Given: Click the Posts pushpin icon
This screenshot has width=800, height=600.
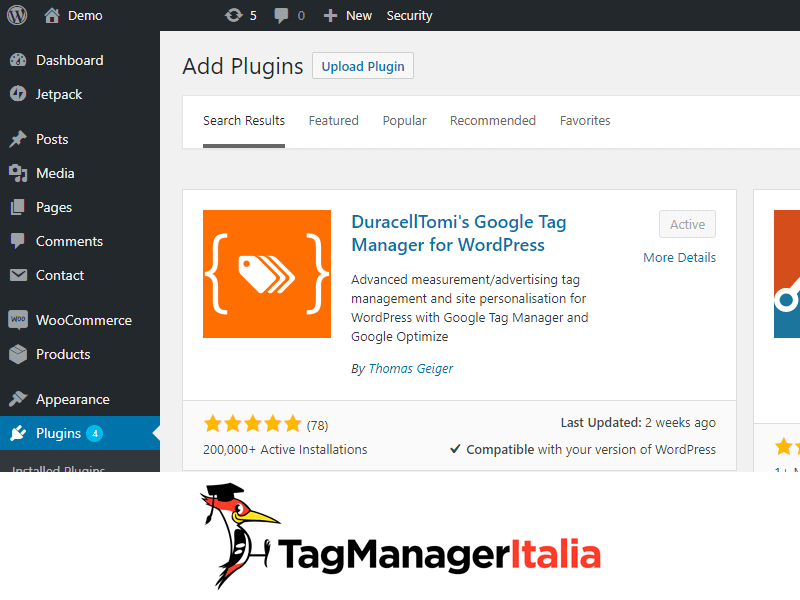Looking at the screenshot, I should point(18,139).
